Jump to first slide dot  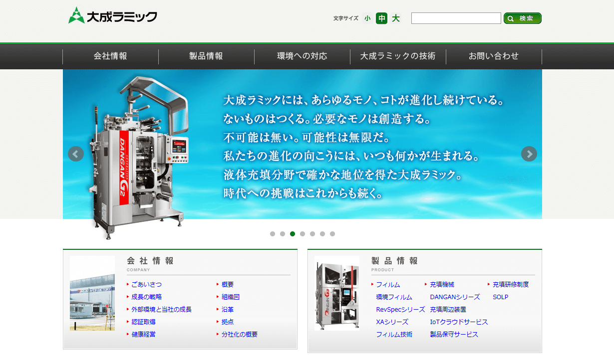point(273,234)
